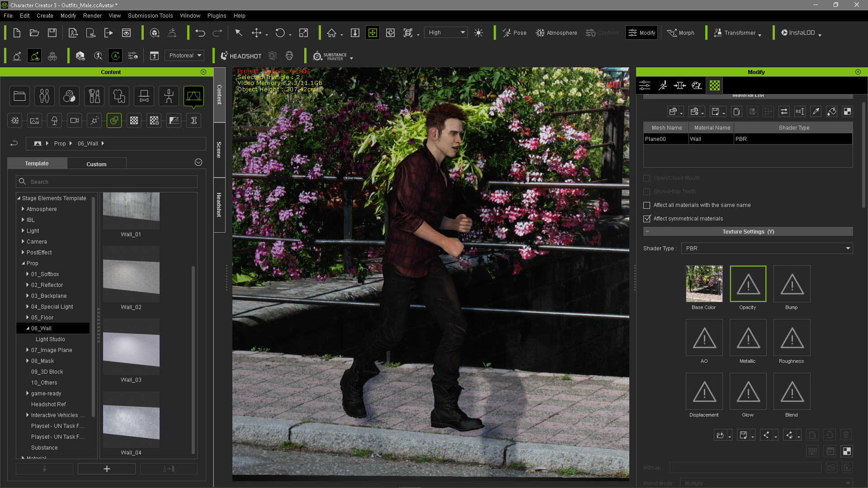Open the Motion tab icon in Modify
Image resolution: width=868 pixels, height=488 pixels.
662,85
